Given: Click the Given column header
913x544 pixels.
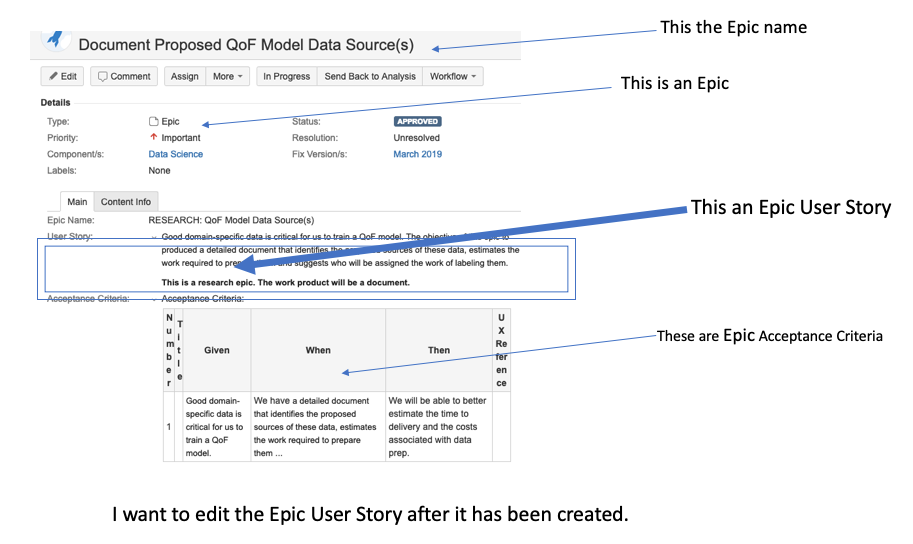Looking at the screenshot, I should point(217,350).
